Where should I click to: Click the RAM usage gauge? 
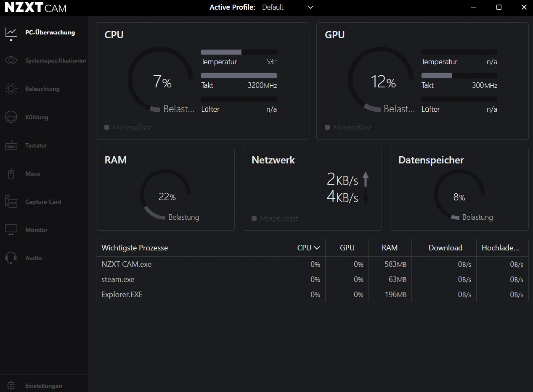tap(165, 194)
